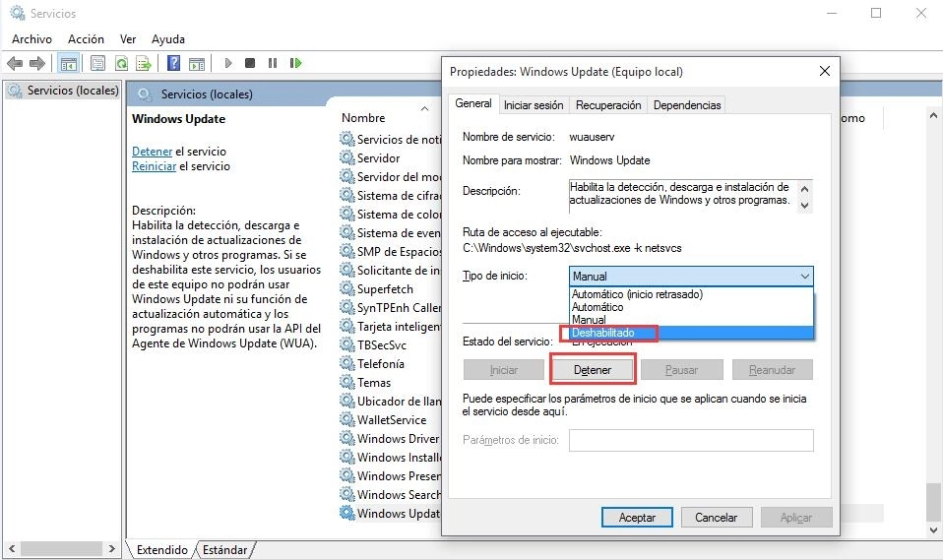
Task: Click the Stop service square icon
Action: pos(250,63)
